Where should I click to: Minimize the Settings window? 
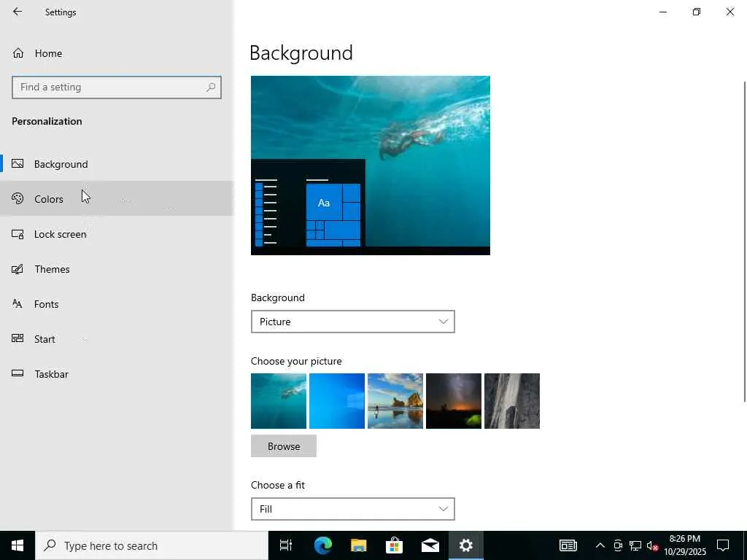[663, 12]
